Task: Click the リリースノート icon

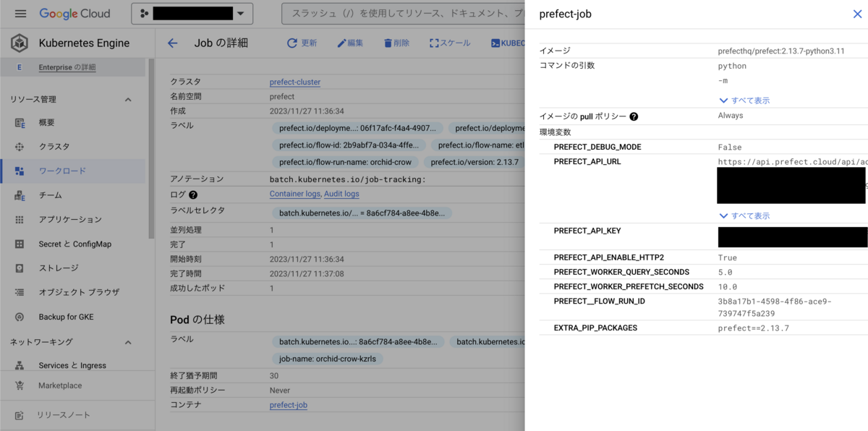Action: click(x=20, y=415)
